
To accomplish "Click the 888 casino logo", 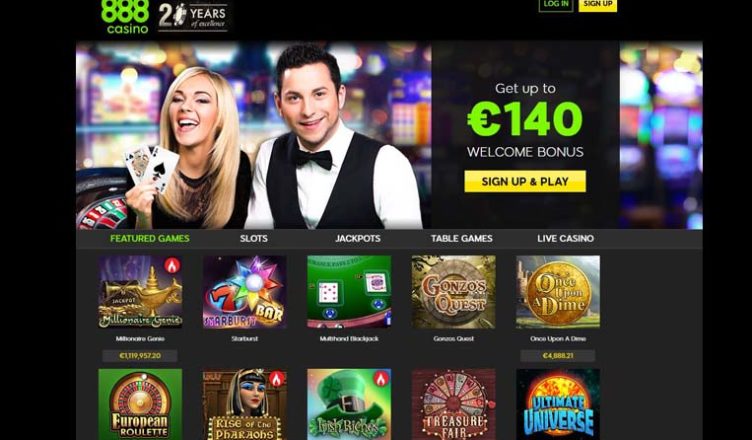I will (125, 17).
